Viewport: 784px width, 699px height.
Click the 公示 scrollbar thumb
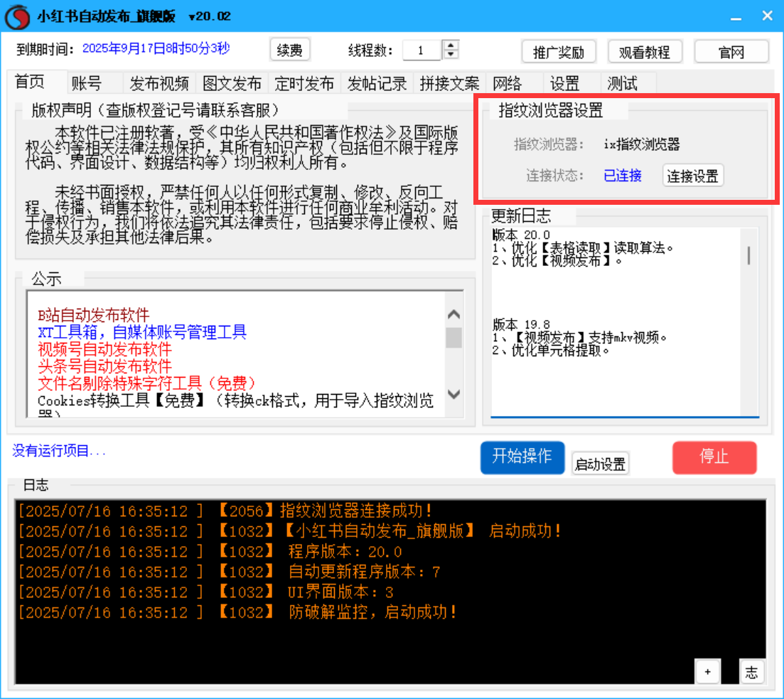pos(453,337)
